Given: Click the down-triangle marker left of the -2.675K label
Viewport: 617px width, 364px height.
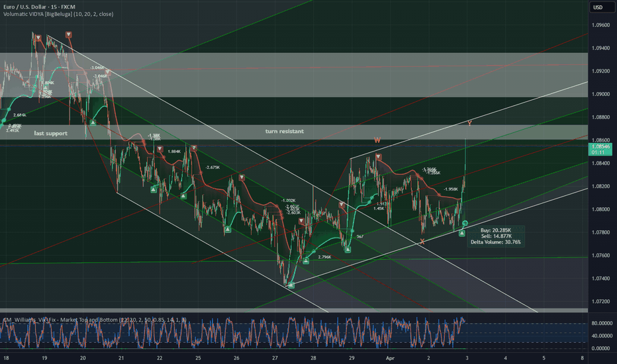Looking at the screenshot, I should (193, 148).
